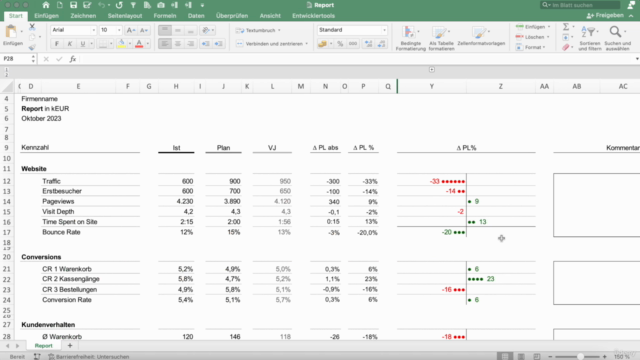Click the filter funnel icon in title bar
640x360 pixels.
click(133, 5)
